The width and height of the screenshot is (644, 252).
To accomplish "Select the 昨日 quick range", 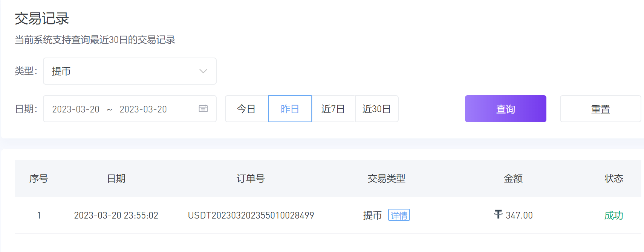I will click(x=290, y=109).
